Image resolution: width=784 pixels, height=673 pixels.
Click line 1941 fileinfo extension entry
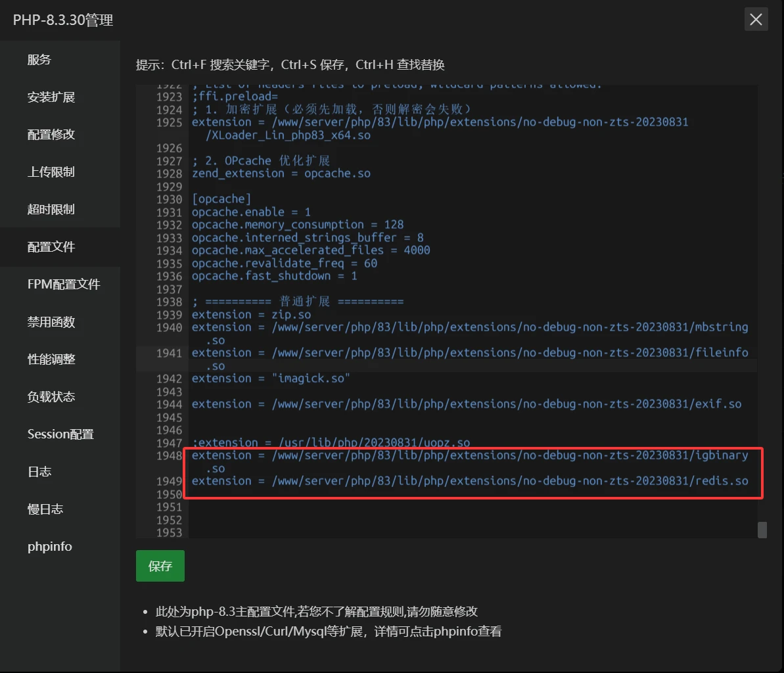[470, 359]
